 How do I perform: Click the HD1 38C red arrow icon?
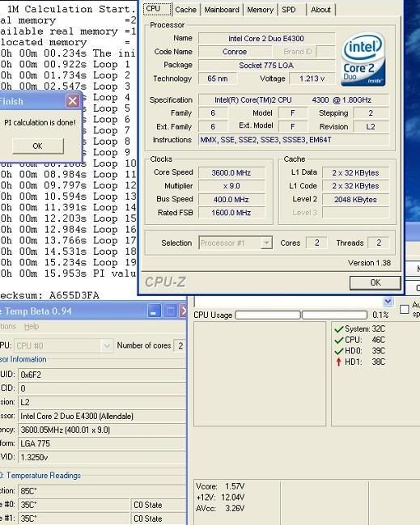pyautogui.click(x=338, y=362)
